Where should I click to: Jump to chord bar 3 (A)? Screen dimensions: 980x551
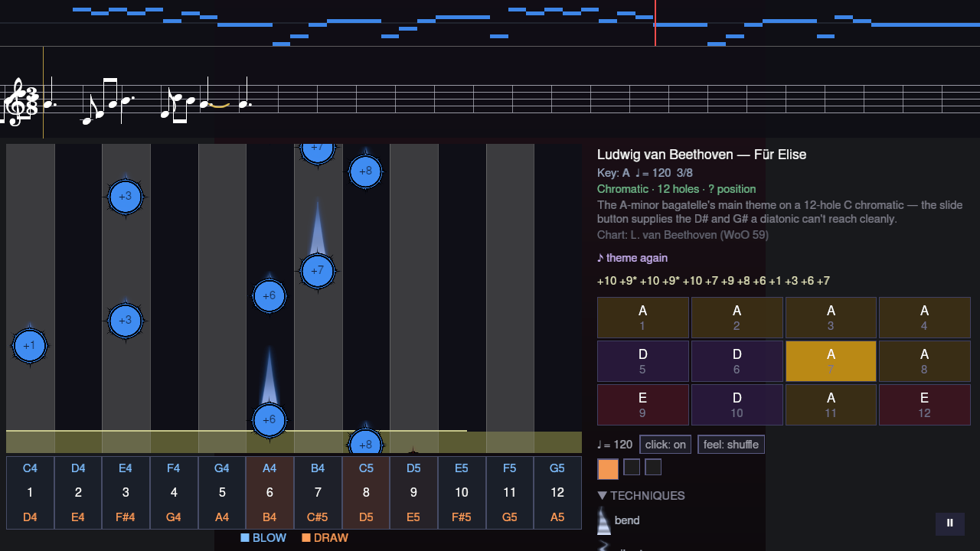click(x=831, y=318)
